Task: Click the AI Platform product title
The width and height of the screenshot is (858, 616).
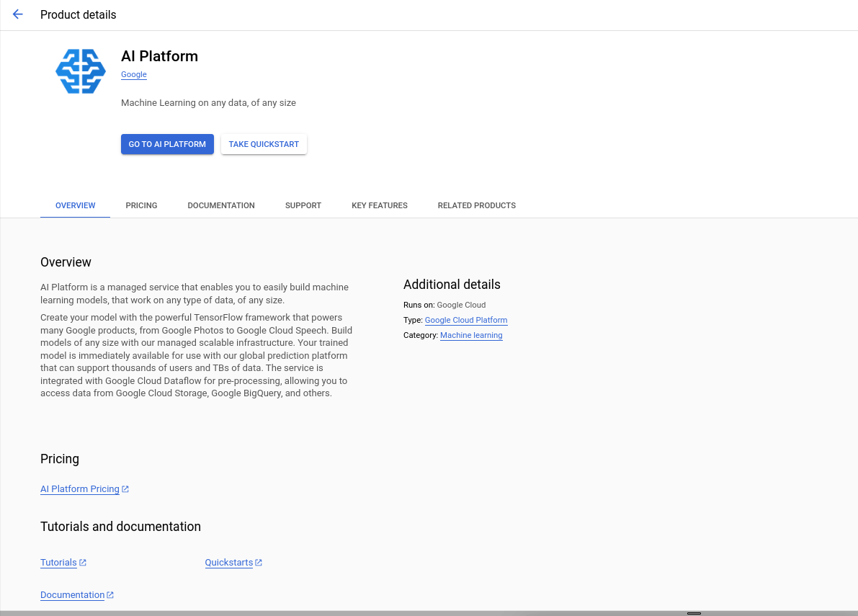Action: coord(159,56)
